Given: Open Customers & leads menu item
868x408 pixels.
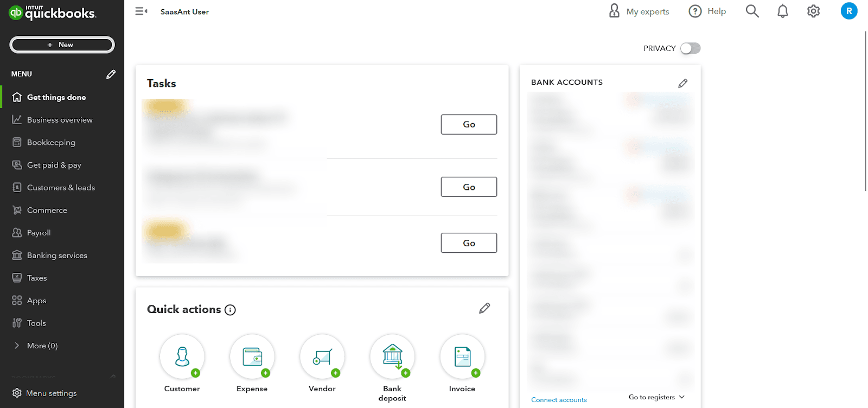Looking at the screenshot, I should [62, 188].
